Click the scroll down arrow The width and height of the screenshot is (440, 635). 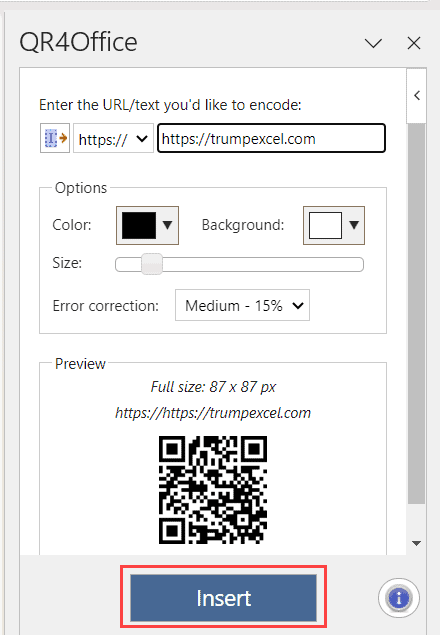[x=416, y=543]
